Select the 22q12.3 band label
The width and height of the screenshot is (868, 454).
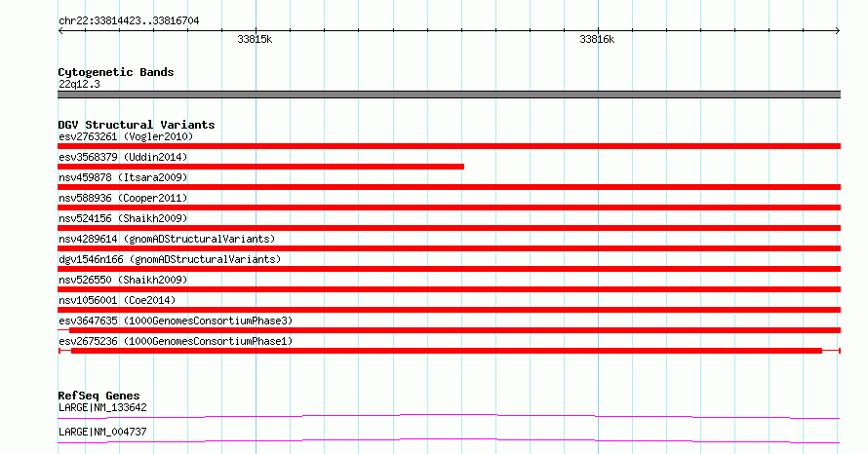click(x=79, y=84)
